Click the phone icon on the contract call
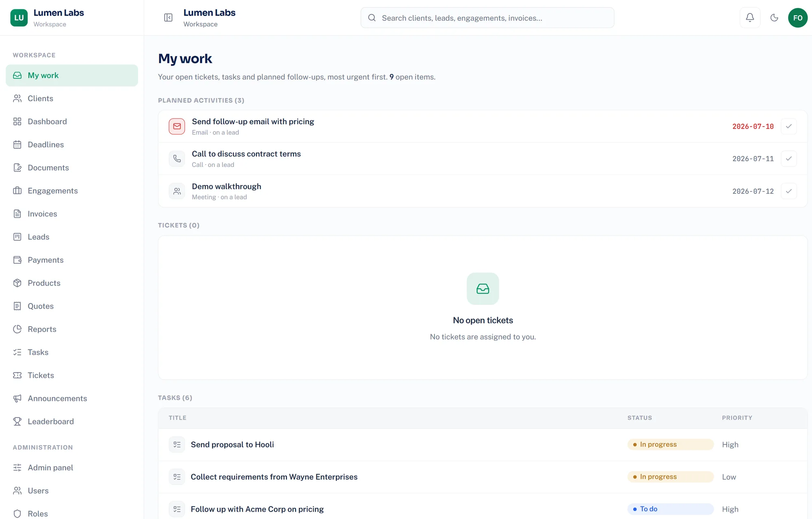The image size is (812, 519). click(177, 159)
